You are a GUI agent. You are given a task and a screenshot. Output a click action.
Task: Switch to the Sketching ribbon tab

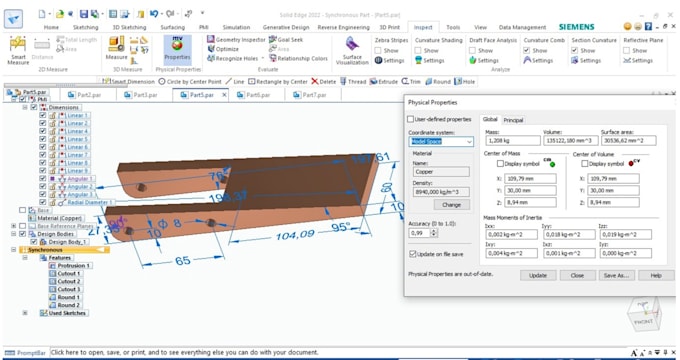point(85,27)
